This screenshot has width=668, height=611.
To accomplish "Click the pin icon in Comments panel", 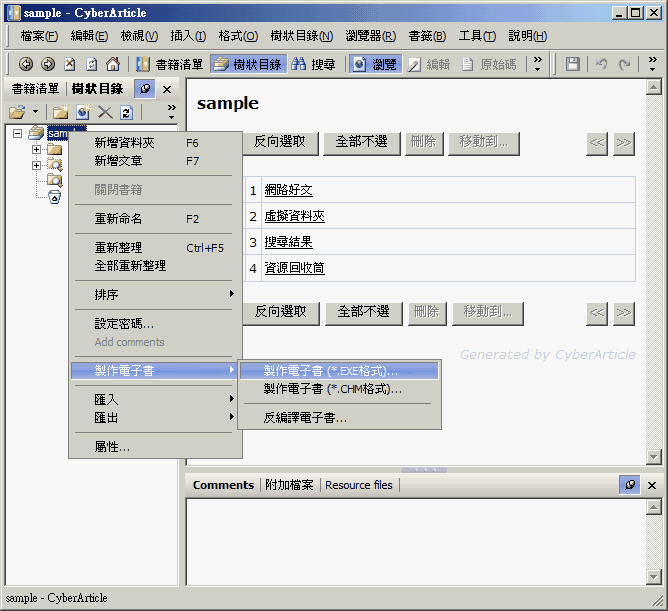I will pos(629,485).
